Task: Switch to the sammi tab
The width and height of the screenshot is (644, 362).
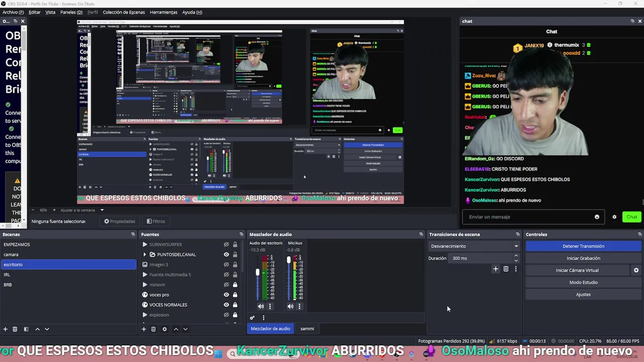Action: [307, 329]
